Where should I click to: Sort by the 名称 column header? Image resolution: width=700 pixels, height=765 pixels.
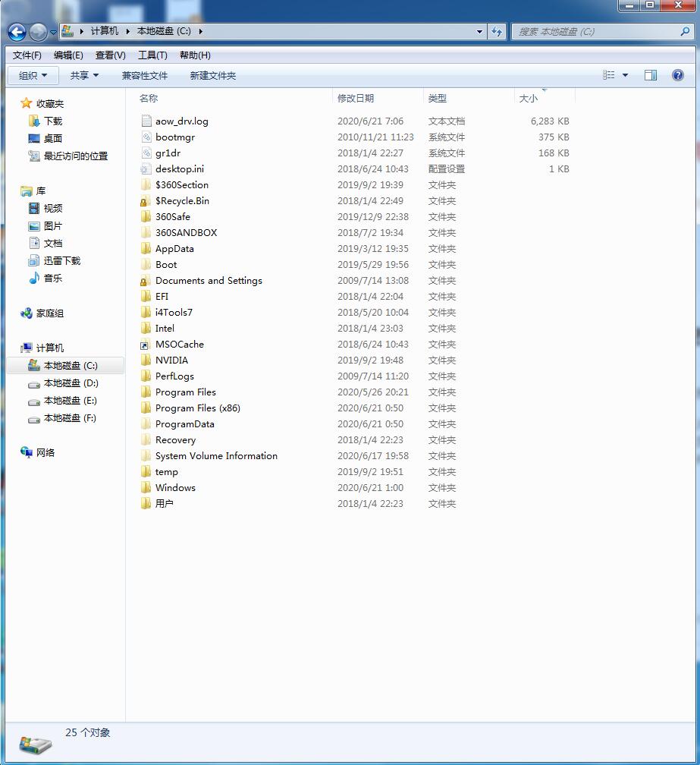149,98
